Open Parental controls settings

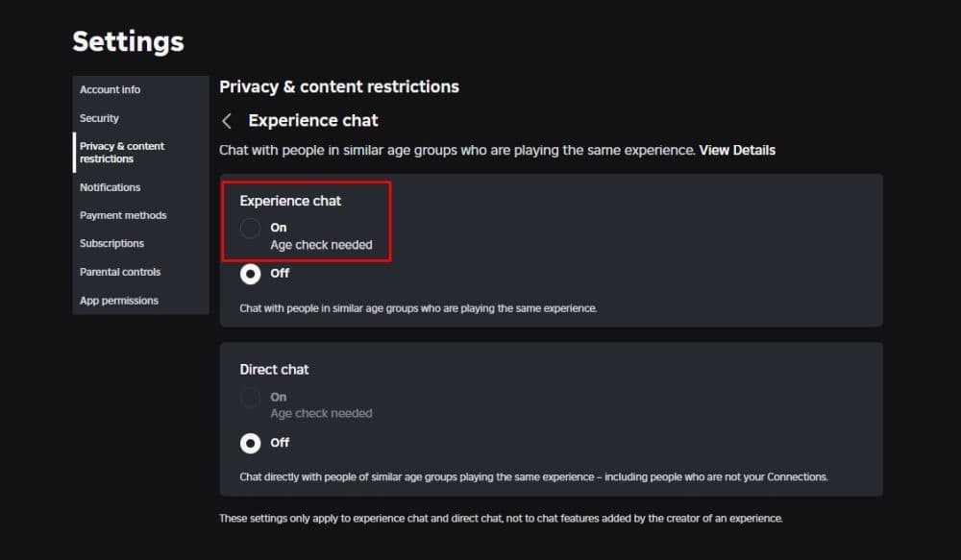click(x=120, y=272)
